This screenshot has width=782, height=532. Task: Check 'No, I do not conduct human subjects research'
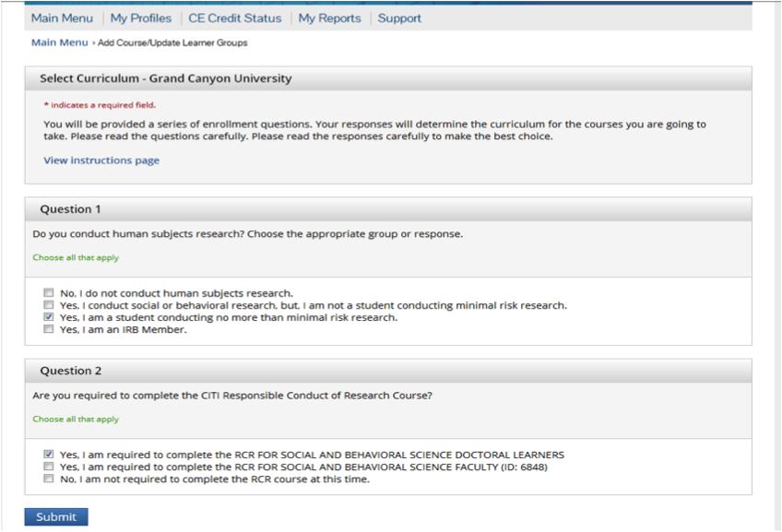tap(48, 292)
